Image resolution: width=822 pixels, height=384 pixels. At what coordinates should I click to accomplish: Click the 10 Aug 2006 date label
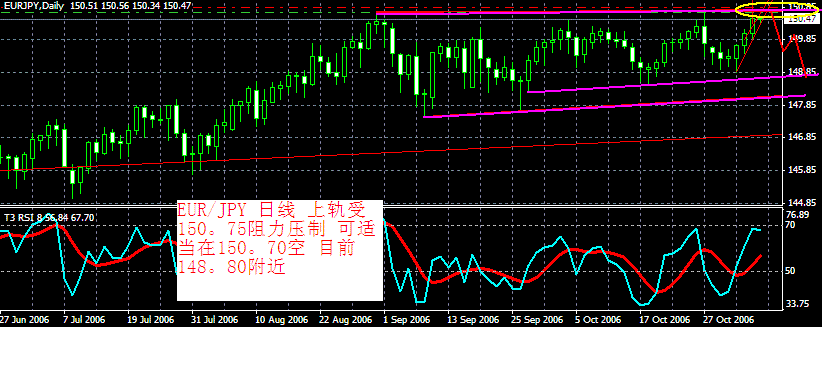[x=282, y=319]
